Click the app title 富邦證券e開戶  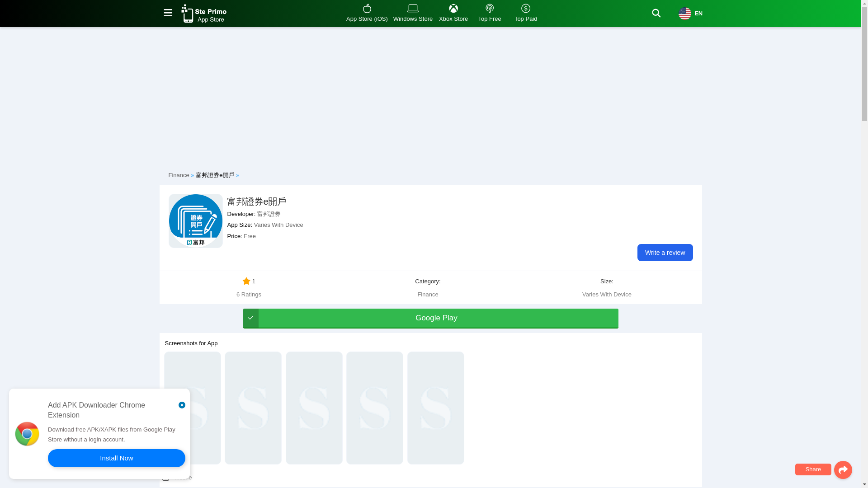(256, 202)
